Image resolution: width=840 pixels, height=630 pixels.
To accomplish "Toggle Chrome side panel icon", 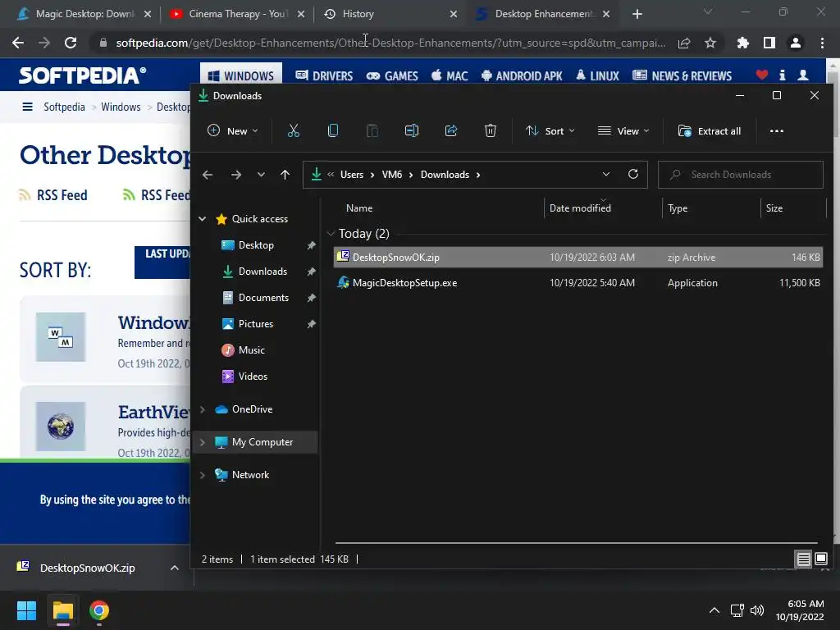I will pyautogui.click(x=769, y=43).
